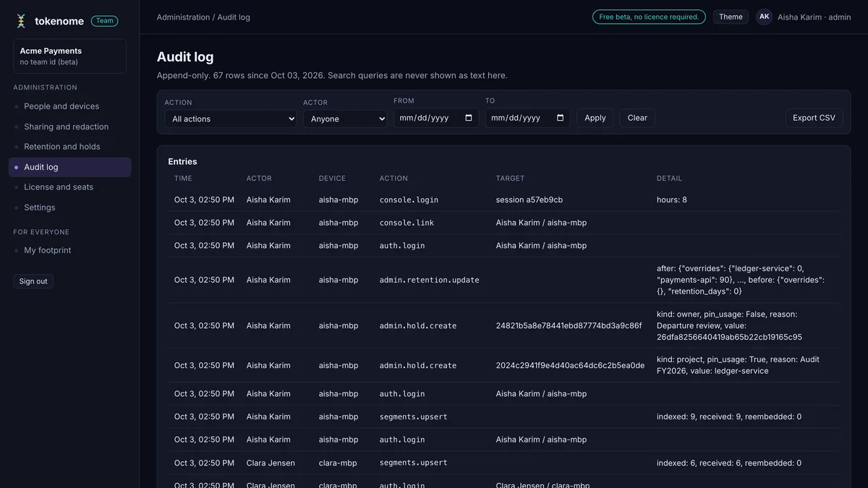Click the Administration / Audit log breadcrumb
868x488 pixels.
click(203, 17)
